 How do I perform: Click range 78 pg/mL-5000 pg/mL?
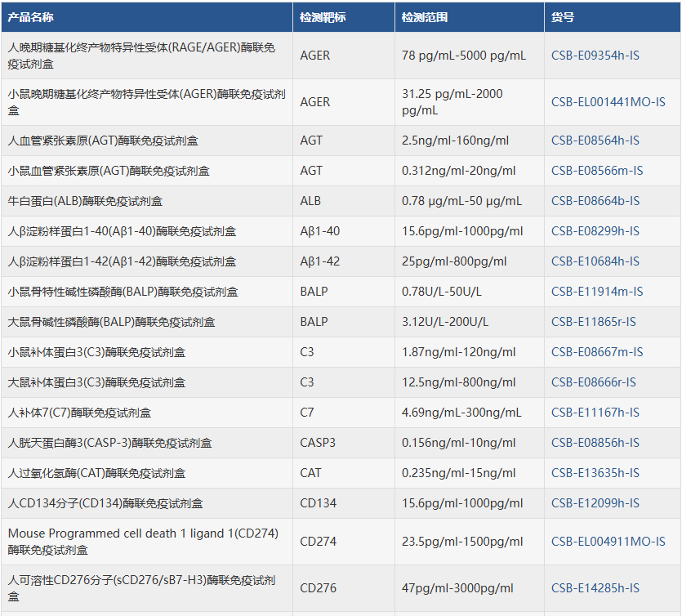pyautogui.click(x=464, y=56)
